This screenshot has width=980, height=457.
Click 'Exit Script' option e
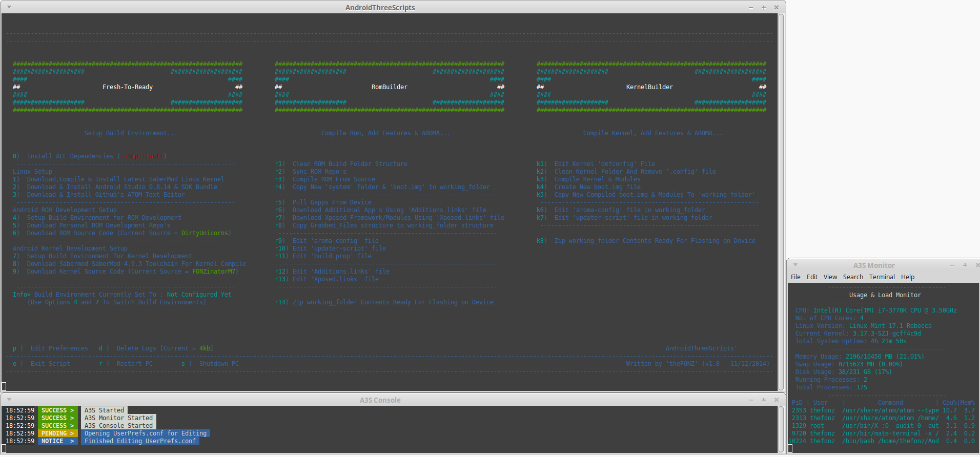click(42, 364)
